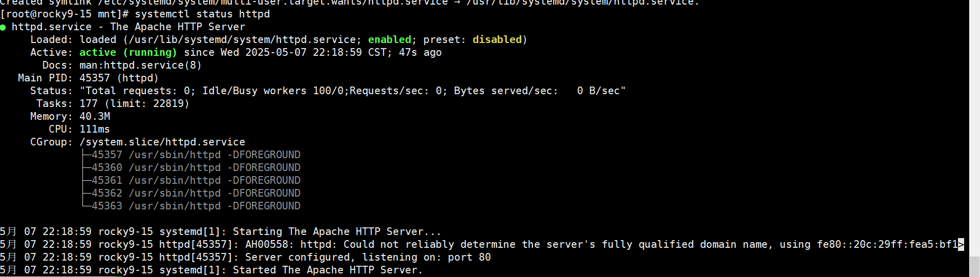Click the yellow 'disabled' preset text
980x277 pixels.
click(497, 39)
